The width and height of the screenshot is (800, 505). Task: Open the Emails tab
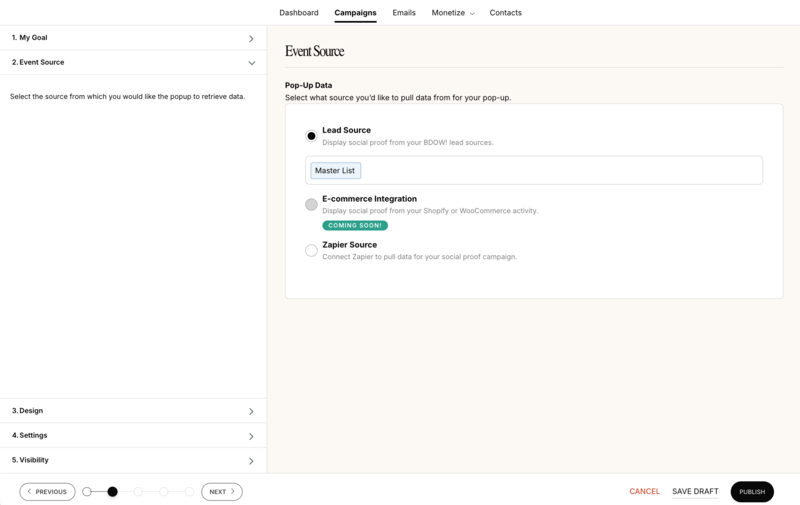404,13
